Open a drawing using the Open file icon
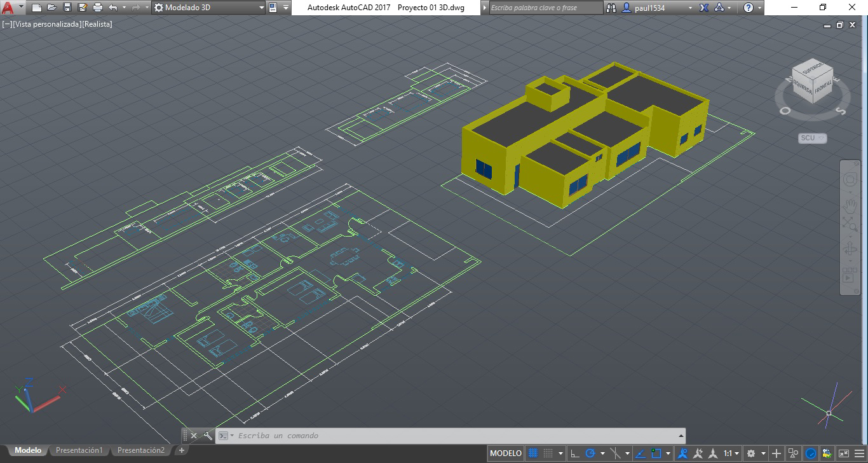 [51, 8]
